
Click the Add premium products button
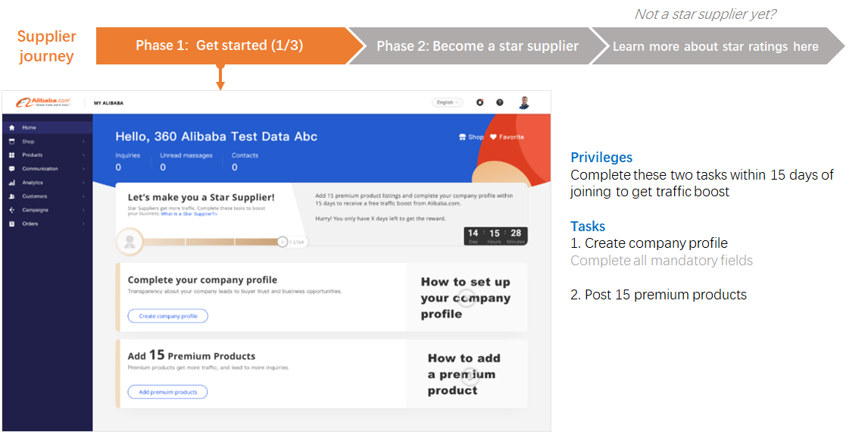click(x=167, y=392)
